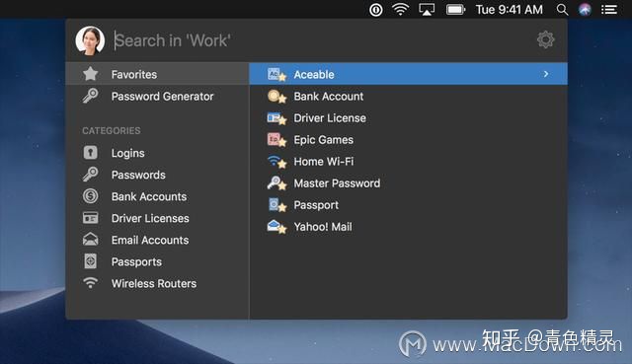Viewport: 632px width, 364px height.
Task: Click the Bank Account coin icon
Action: pyautogui.click(x=276, y=97)
